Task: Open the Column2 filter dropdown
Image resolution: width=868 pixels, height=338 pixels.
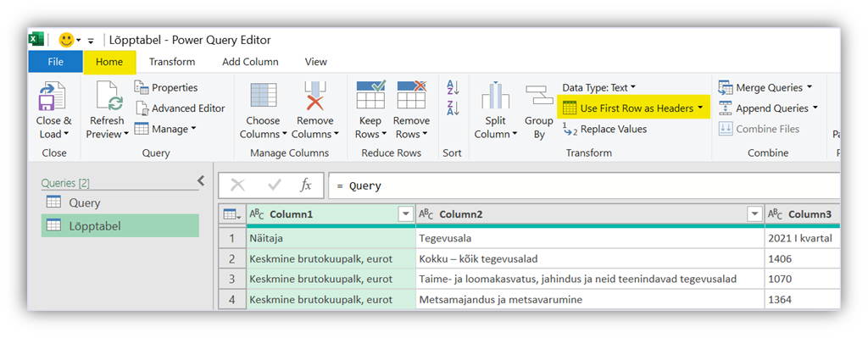Action: (754, 214)
